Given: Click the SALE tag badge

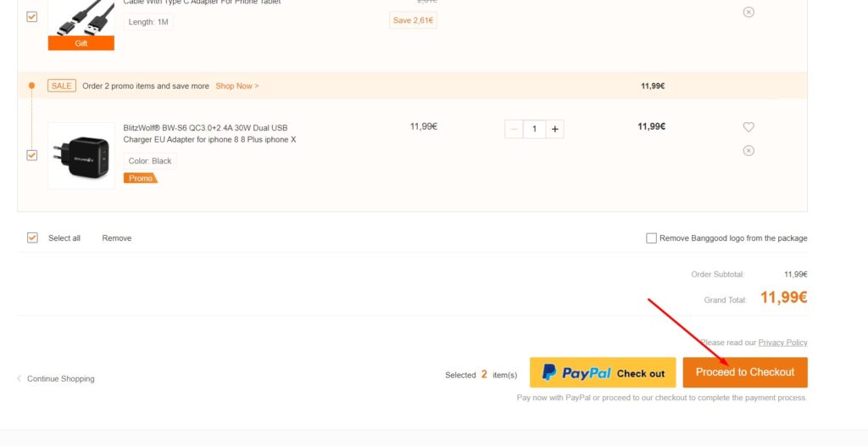Looking at the screenshot, I should point(61,86).
